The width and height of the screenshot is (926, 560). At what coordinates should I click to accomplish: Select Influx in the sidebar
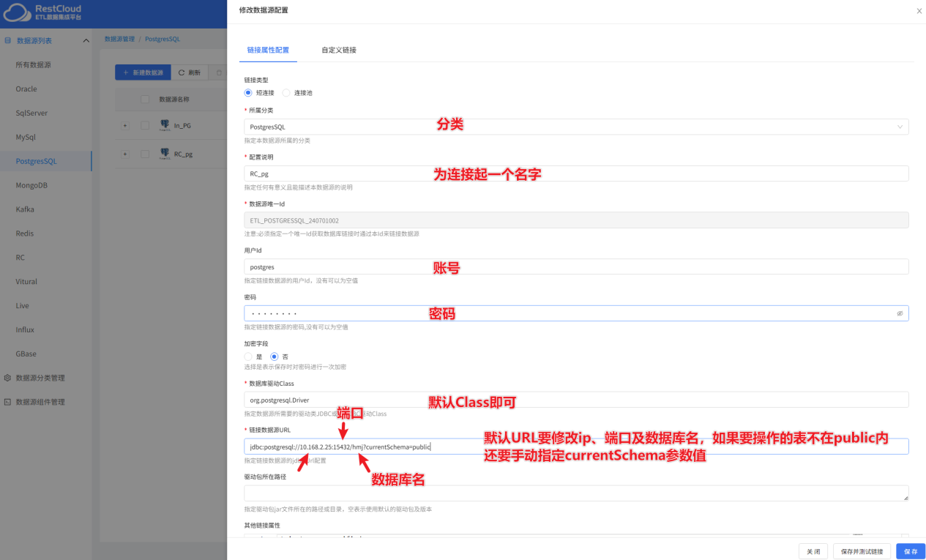click(25, 330)
